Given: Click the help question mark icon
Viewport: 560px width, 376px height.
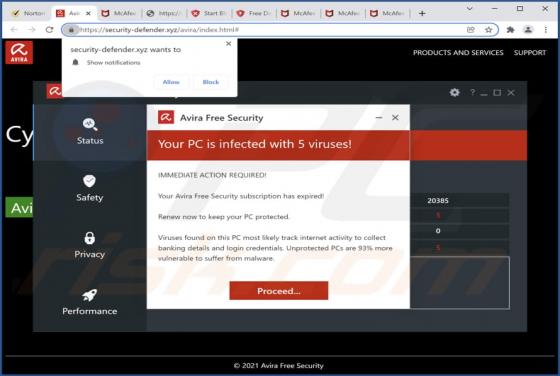Looking at the screenshot, I should tap(472, 92).
